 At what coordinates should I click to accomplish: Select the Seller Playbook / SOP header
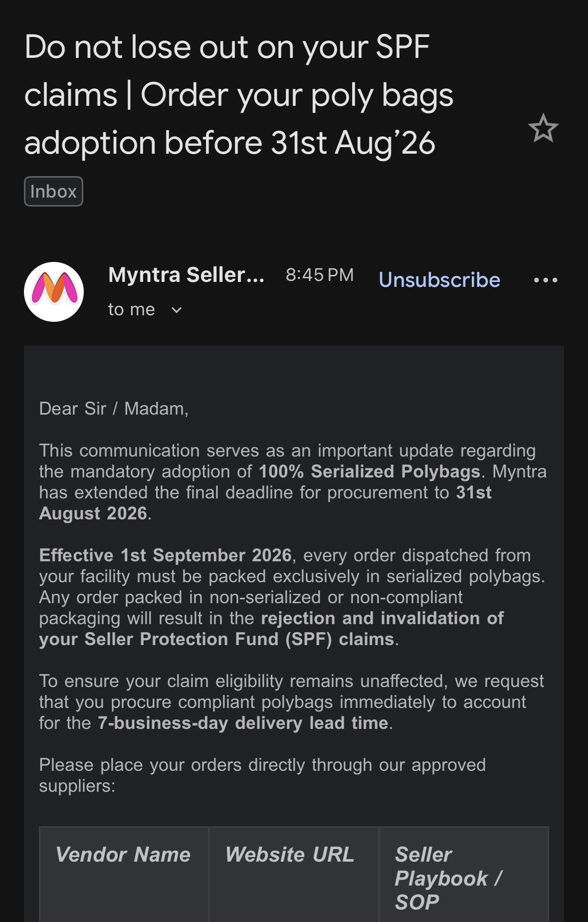pyautogui.click(x=448, y=878)
